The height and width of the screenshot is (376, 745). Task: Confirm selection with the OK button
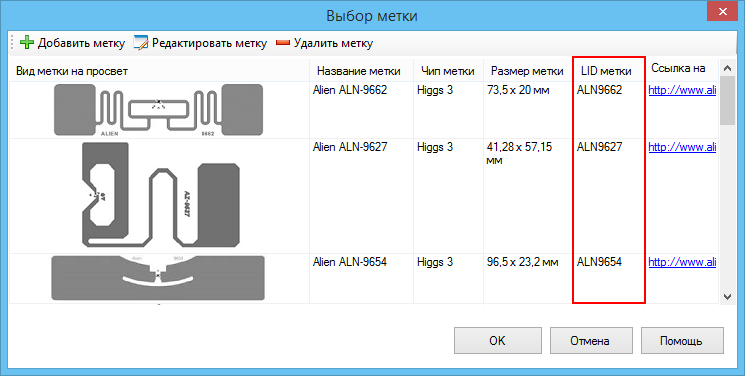click(x=497, y=340)
